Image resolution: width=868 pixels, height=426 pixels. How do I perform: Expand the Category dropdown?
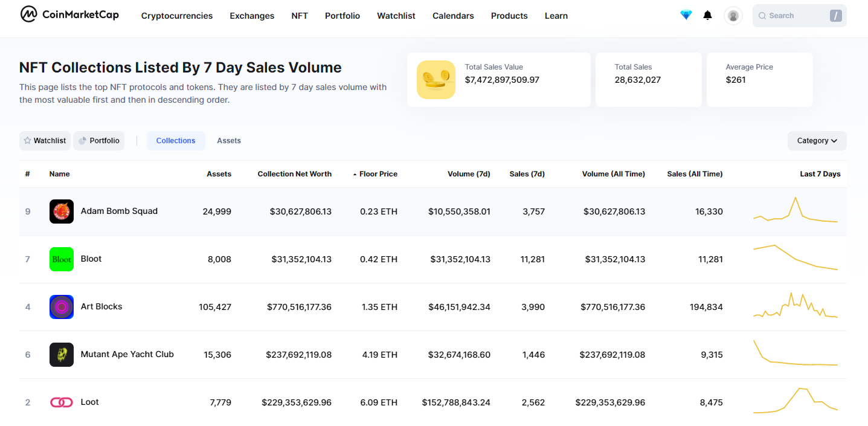817,141
